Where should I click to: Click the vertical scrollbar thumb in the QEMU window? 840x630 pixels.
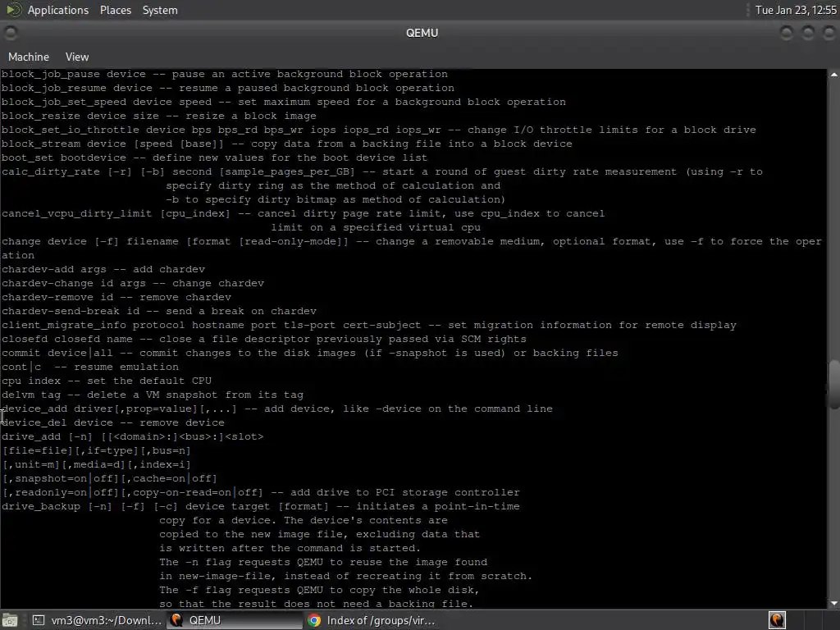tap(833, 385)
